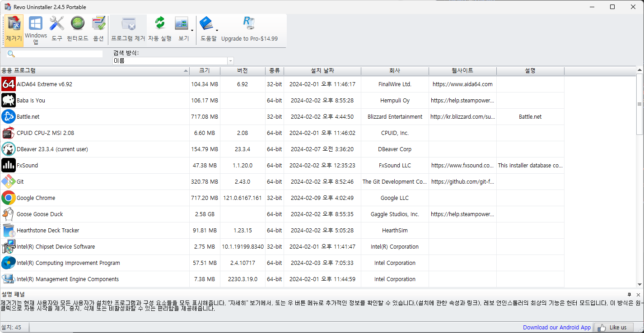The height and width of the screenshot is (333, 644).
Task: Click the Google Chrome program icon
Action: pos(9,198)
